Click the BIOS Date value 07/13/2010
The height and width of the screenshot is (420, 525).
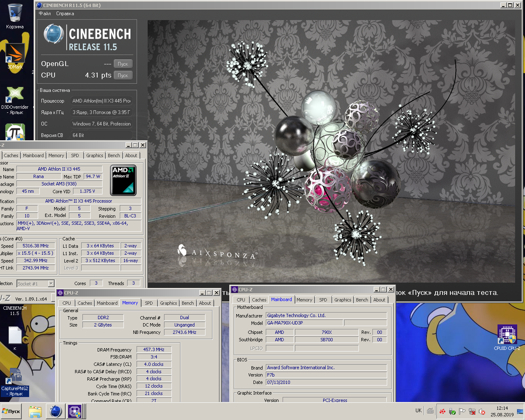[326, 382]
